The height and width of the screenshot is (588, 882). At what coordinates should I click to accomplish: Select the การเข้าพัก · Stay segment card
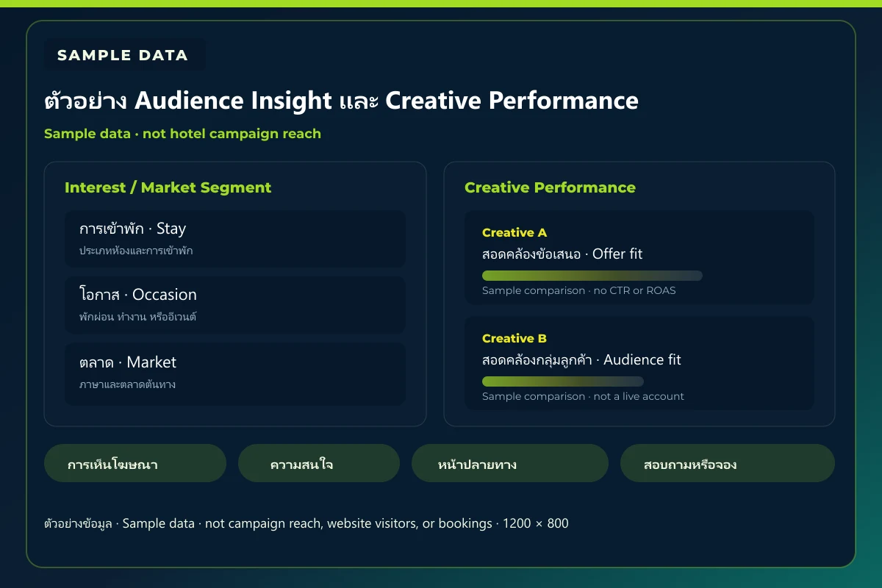(235, 239)
